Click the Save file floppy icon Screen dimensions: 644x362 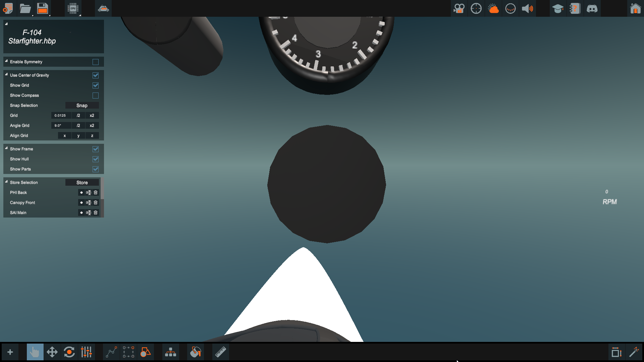point(43,8)
